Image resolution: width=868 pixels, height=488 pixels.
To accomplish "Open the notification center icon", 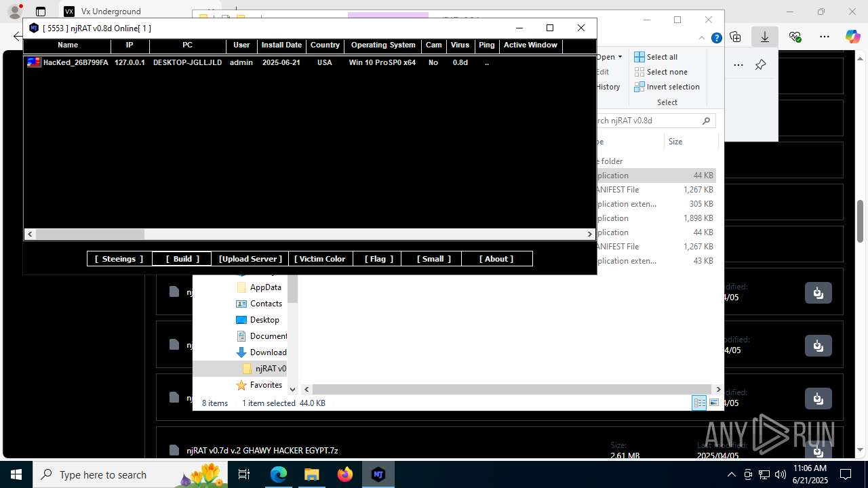I will coord(846,474).
